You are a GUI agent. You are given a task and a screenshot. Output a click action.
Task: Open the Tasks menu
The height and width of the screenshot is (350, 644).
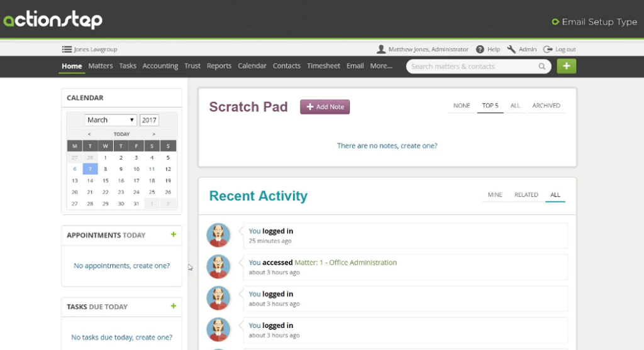pyautogui.click(x=128, y=65)
